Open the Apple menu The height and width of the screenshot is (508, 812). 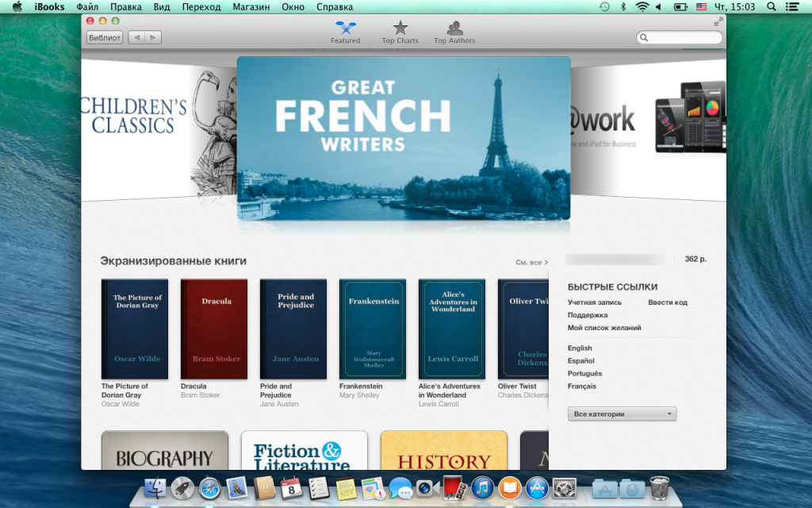(x=17, y=6)
